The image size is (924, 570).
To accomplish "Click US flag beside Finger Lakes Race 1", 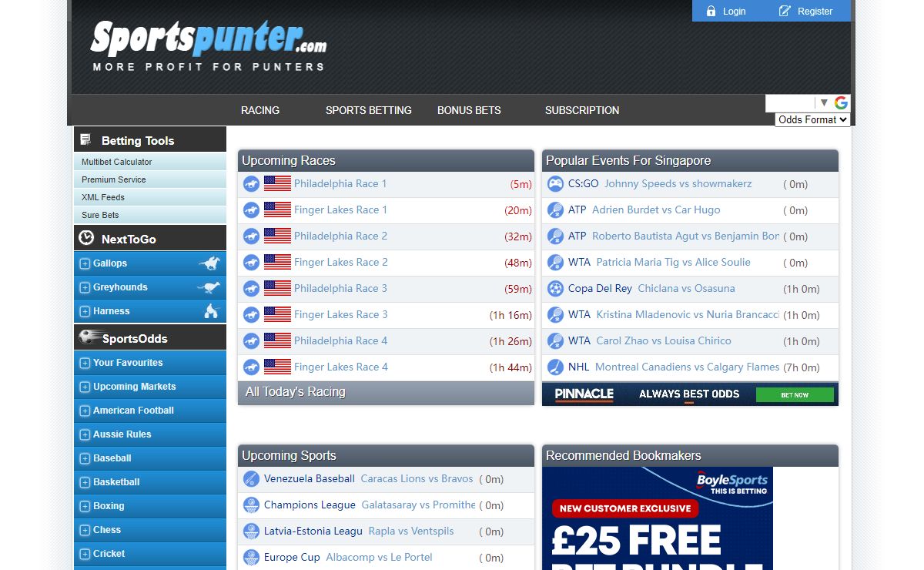I will pyautogui.click(x=277, y=210).
